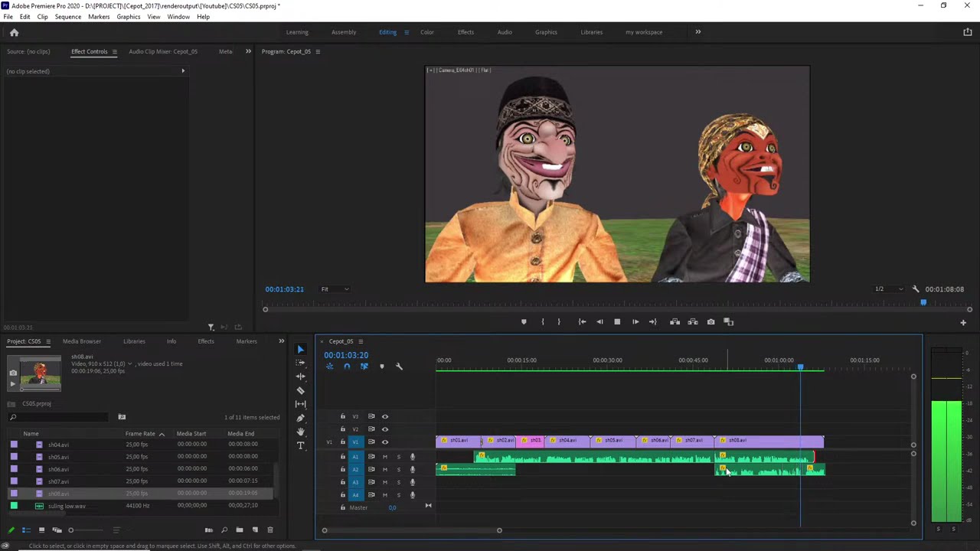Click Automate to Sequence icon

click(x=208, y=530)
